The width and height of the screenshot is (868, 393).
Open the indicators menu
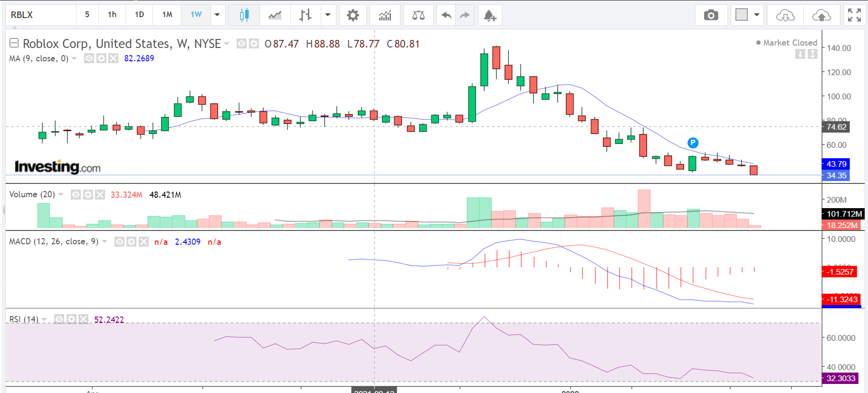(385, 15)
